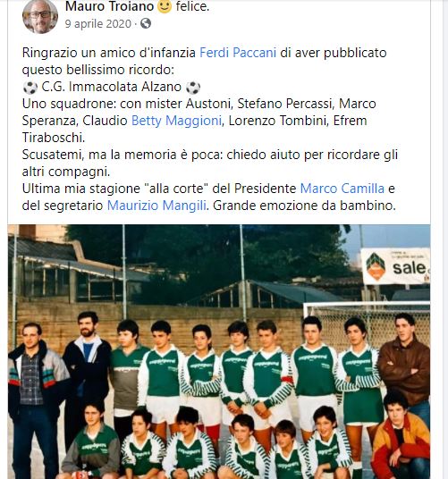The width and height of the screenshot is (448, 479).
Task: Click the 'felice' feeling text
Action: (192, 6)
